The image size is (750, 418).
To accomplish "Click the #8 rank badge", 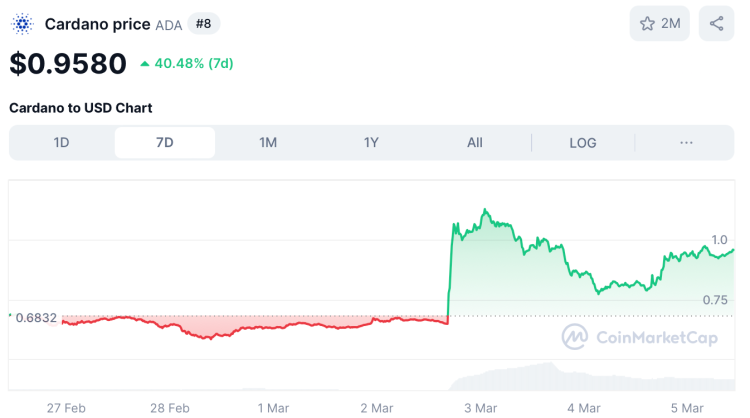I will pos(203,23).
